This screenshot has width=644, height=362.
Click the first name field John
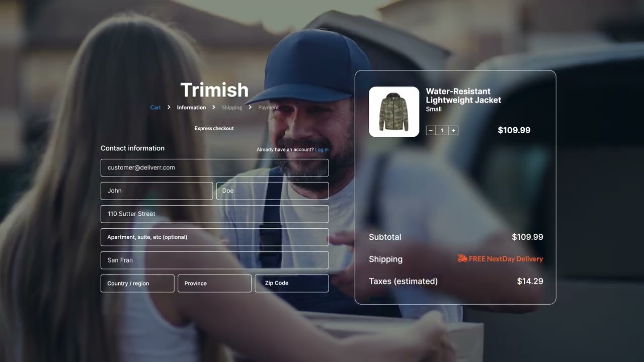point(156,191)
